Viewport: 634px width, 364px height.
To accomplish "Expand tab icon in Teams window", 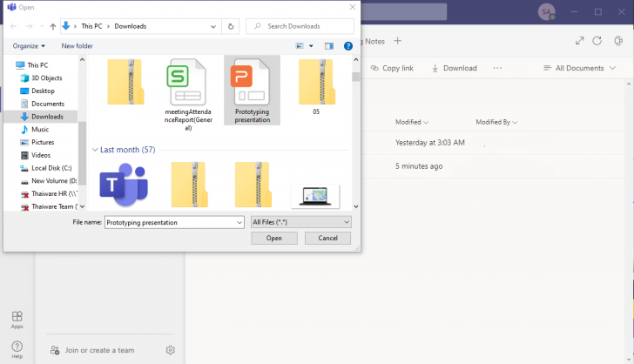I will (579, 41).
